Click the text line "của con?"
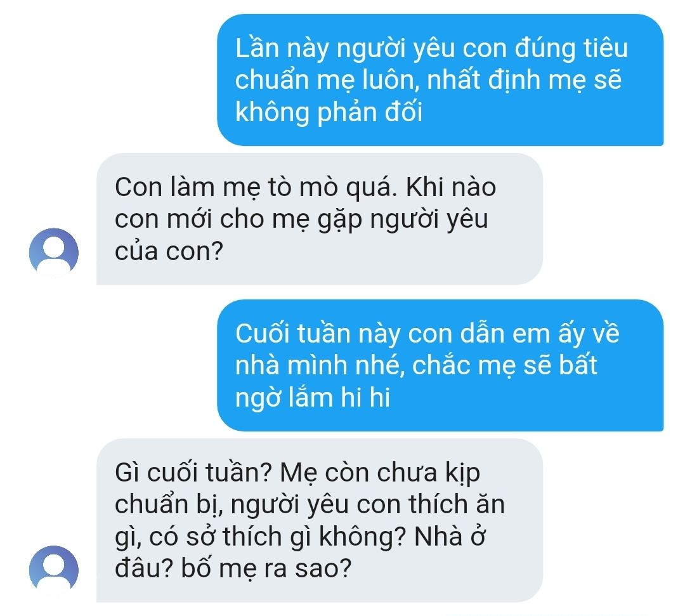The image size is (685, 616). click(x=169, y=251)
